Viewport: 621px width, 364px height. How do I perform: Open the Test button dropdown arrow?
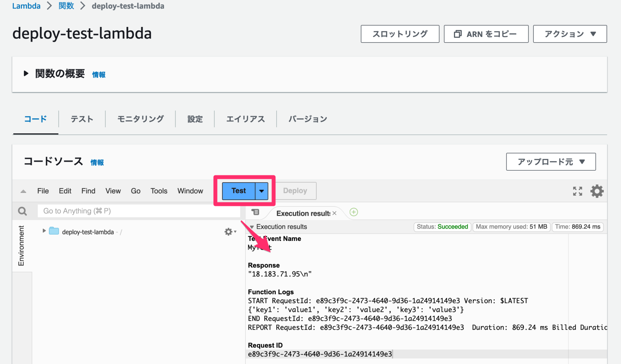[x=261, y=191]
